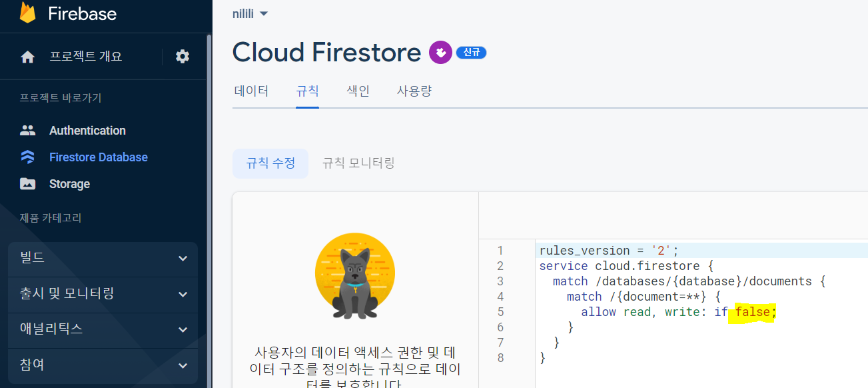The image size is (868, 388).
Task: Expand the 빌드 category
Action: click(x=103, y=259)
